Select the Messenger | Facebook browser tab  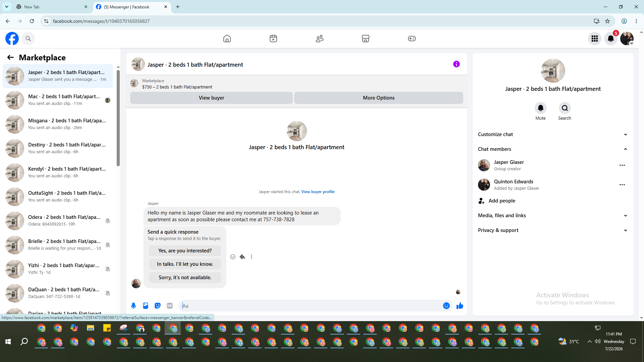132,7
